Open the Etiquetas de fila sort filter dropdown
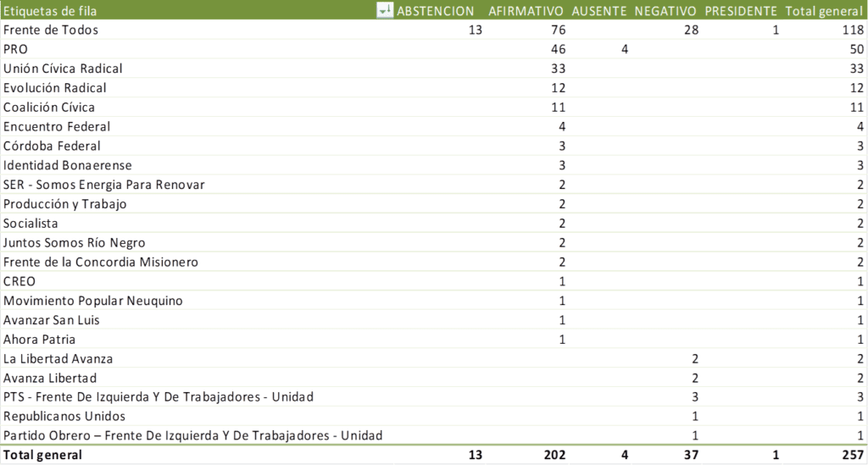 [385, 10]
